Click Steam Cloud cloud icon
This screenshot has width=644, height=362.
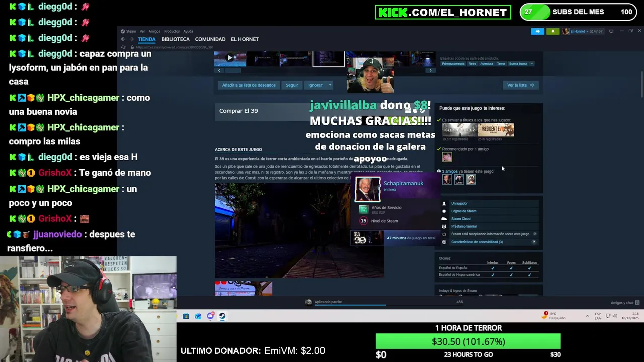click(x=444, y=219)
